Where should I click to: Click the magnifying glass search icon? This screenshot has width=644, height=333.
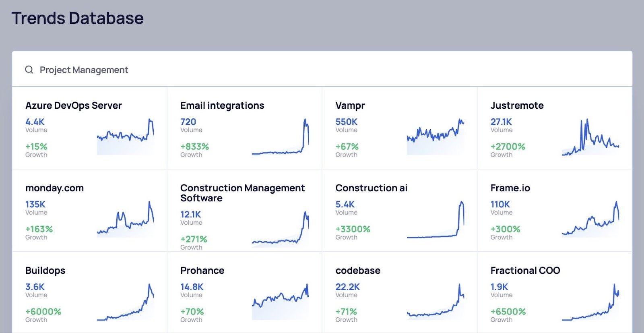(29, 69)
